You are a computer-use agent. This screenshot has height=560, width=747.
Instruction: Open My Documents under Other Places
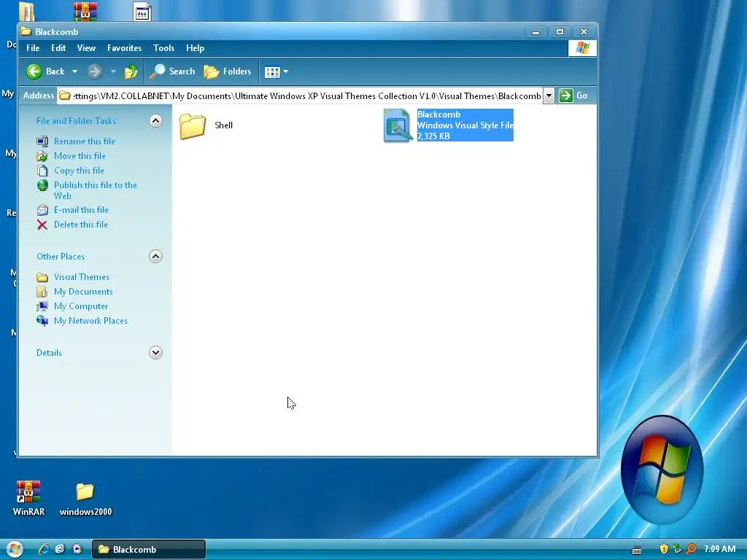tap(83, 292)
